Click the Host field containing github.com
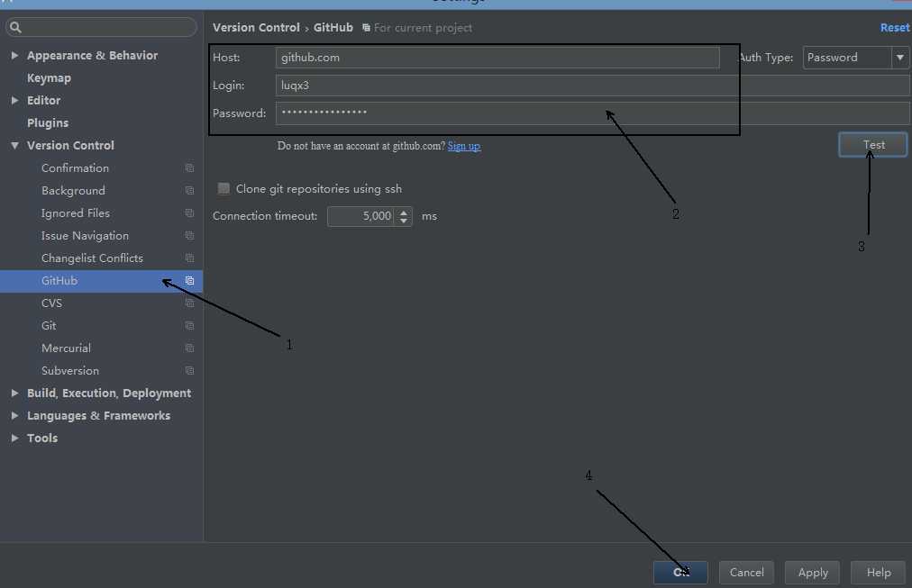Viewport: 912px width, 588px height. [497, 58]
